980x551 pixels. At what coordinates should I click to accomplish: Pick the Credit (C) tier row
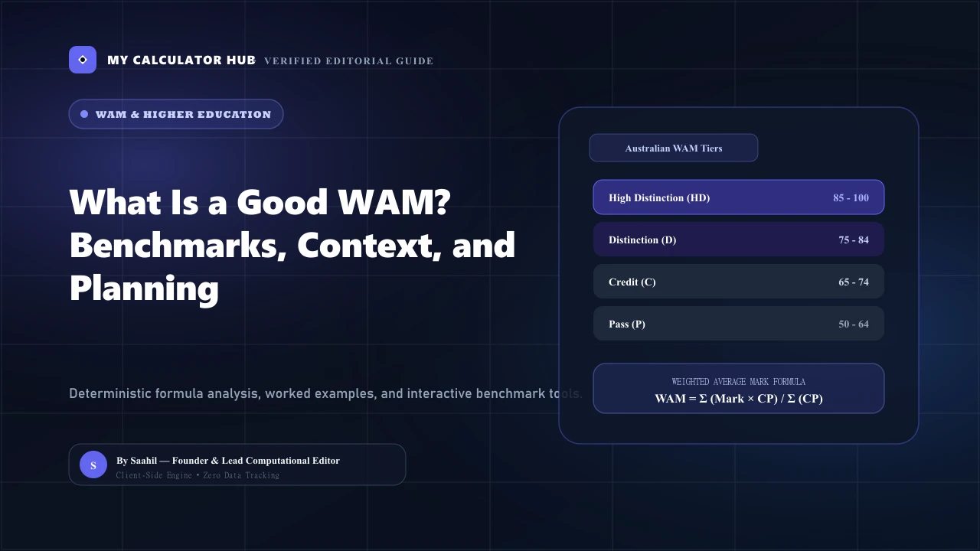click(x=739, y=282)
